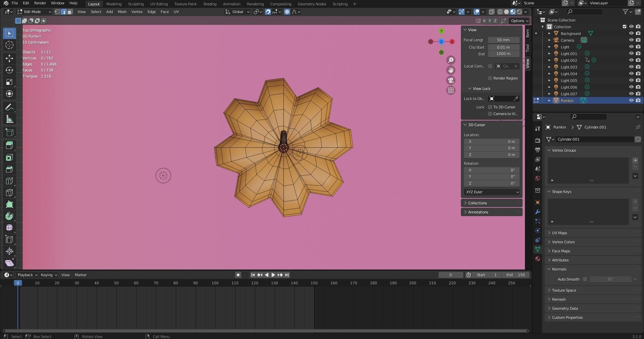The image size is (644, 339).
Task: Open the Edit Mode dropdown
Action: (x=35, y=12)
